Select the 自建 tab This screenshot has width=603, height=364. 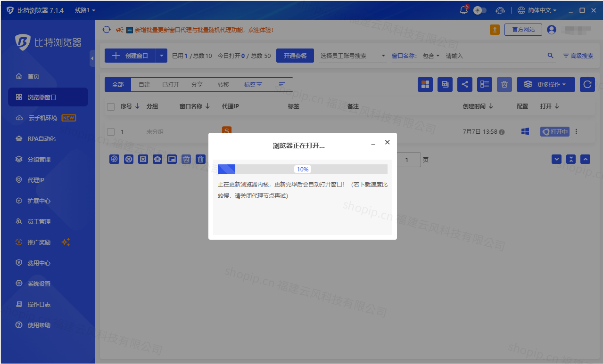pyautogui.click(x=144, y=85)
